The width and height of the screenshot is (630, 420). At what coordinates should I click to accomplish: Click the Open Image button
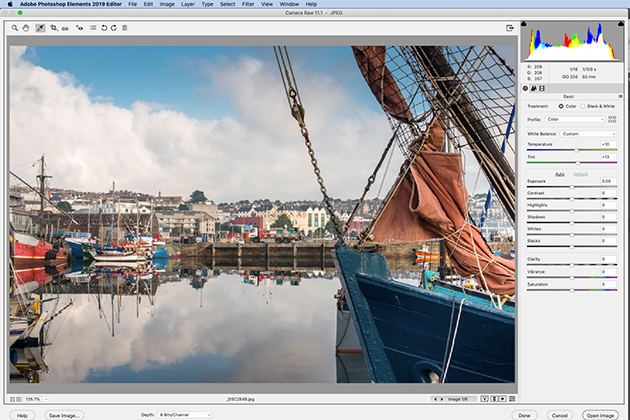600,415
